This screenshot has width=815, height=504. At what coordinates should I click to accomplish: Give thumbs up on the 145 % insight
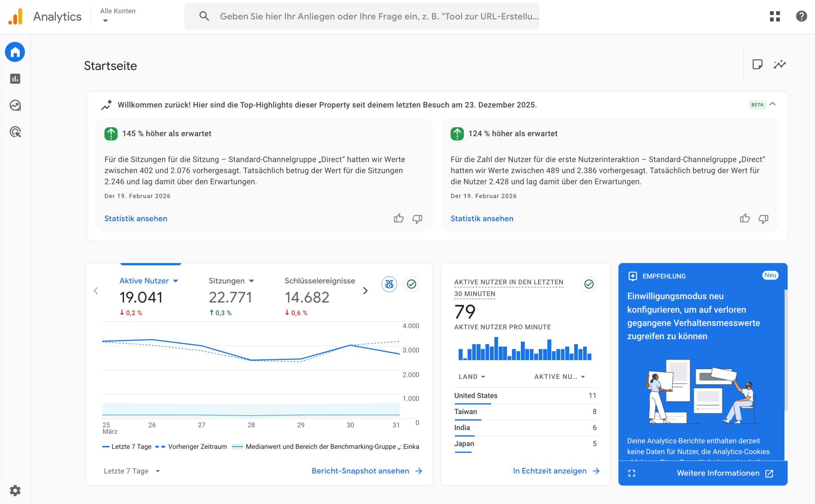399,219
